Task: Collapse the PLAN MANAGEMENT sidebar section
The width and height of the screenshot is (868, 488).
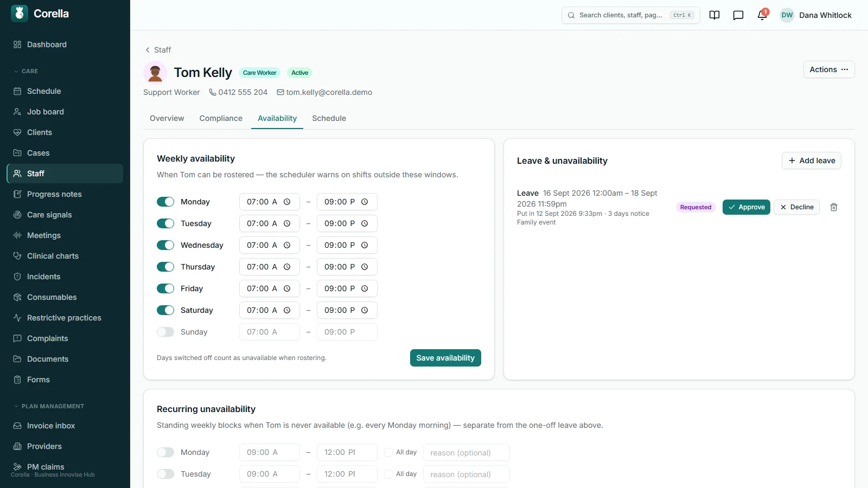Action: [49, 406]
